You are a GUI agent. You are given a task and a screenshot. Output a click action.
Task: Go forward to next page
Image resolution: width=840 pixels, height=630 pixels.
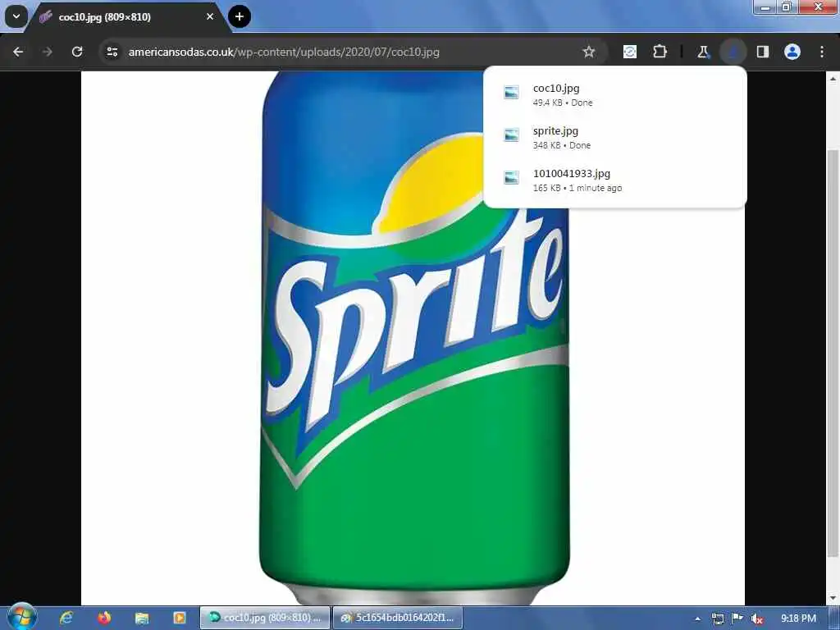point(47,52)
